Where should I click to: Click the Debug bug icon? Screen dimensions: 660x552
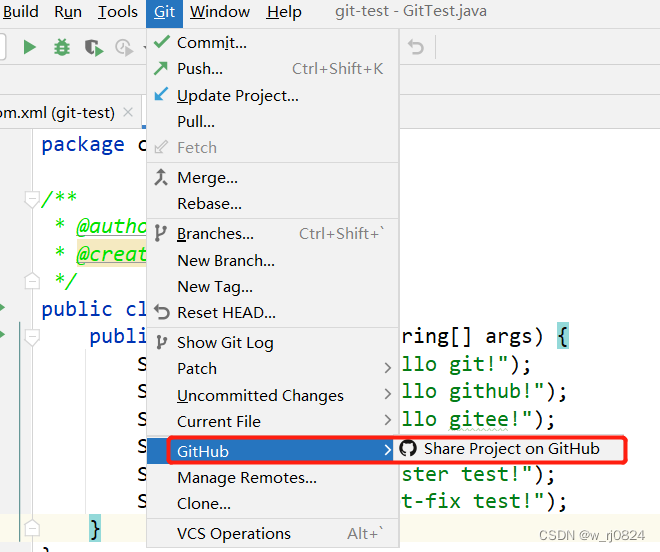62,47
